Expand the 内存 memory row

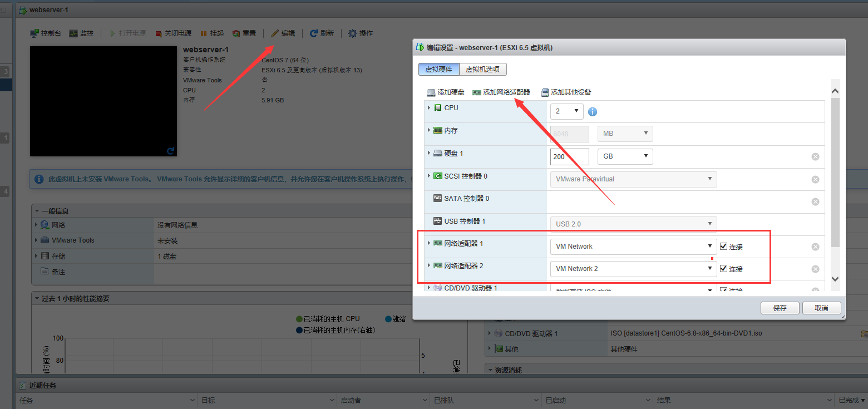[x=429, y=130]
